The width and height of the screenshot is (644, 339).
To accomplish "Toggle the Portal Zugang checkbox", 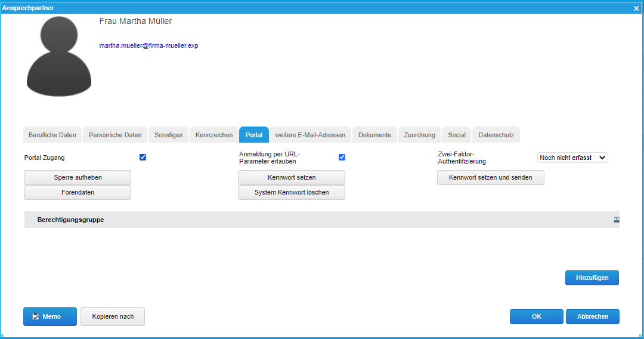I will point(143,158).
